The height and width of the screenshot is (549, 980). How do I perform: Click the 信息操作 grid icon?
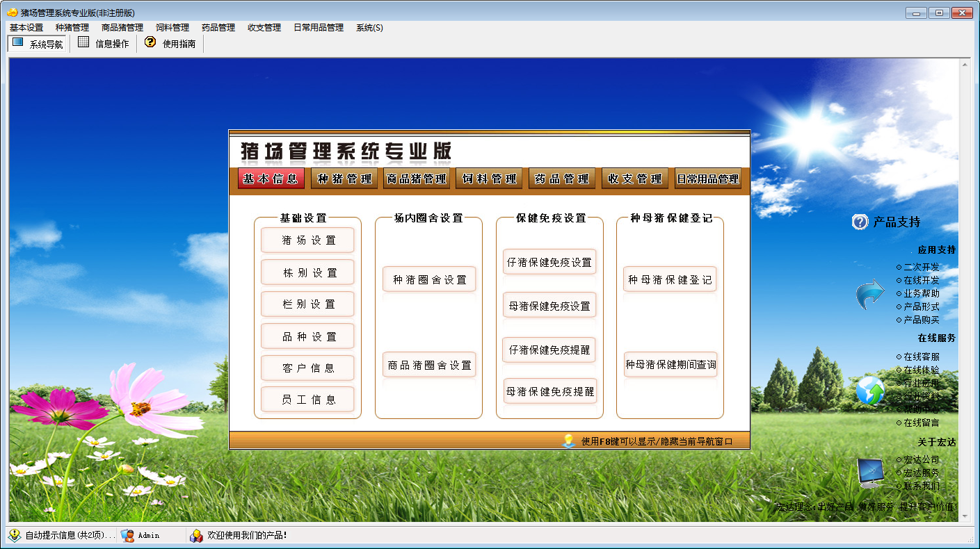click(83, 43)
